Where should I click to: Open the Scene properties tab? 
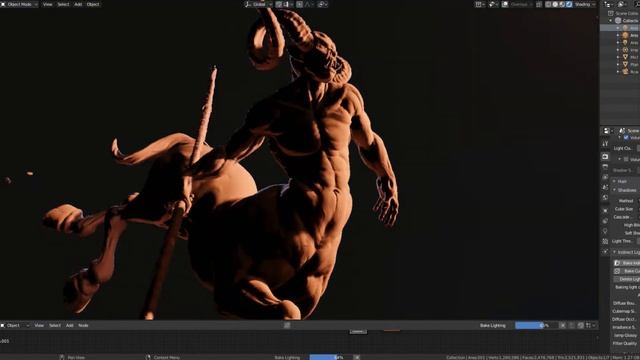[605, 187]
